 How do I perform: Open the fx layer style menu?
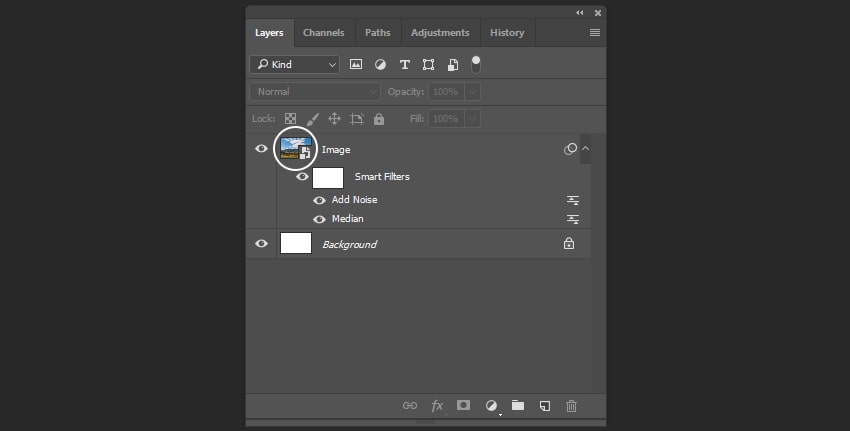click(x=437, y=406)
